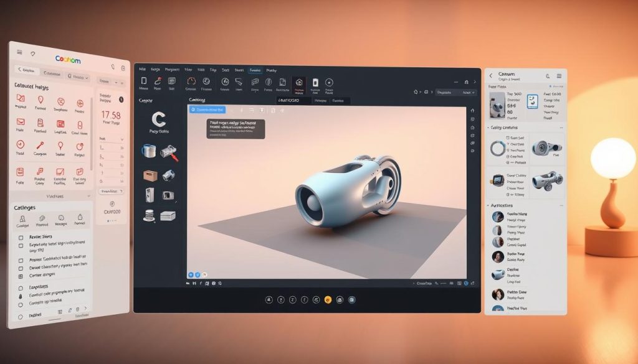Select the filled red calendar icon in left grid

(60, 124)
